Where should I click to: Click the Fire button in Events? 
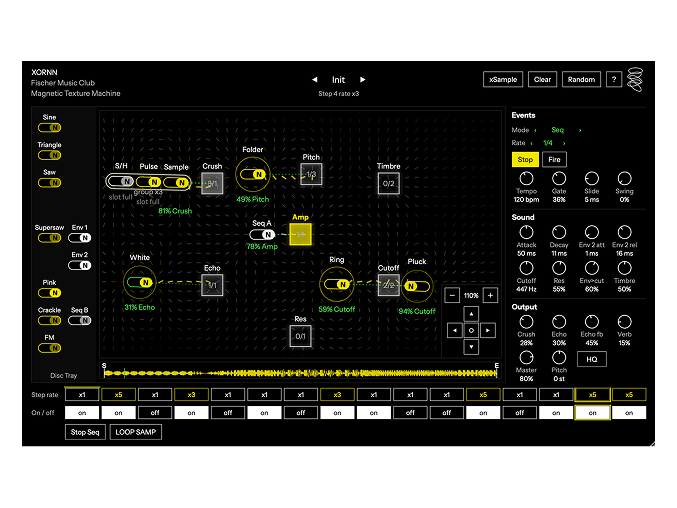click(554, 160)
